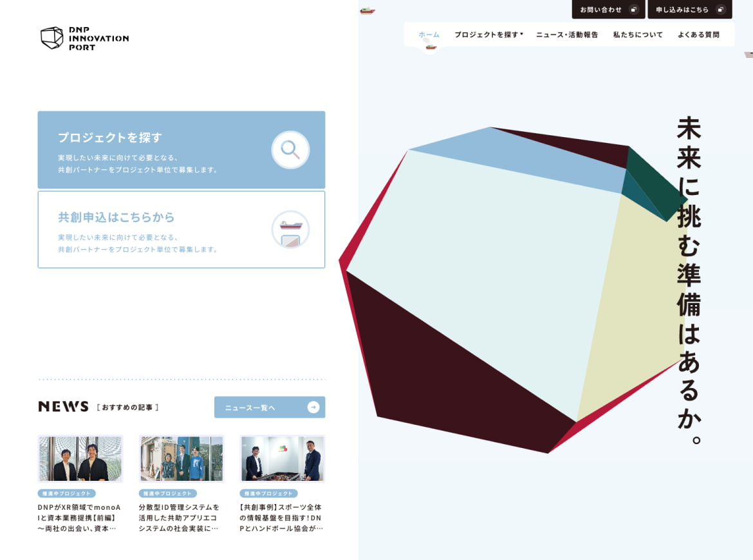This screenshot has height=560, width=753.
Task: Click the small ship icon at page top
Action: 367,10
